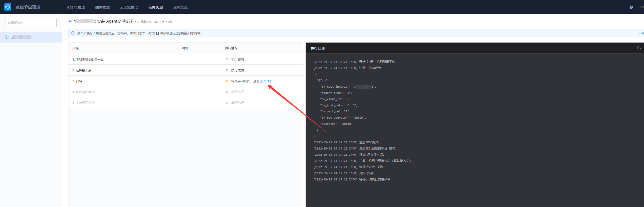The width and height of the screenshot is (644, 207).
Task: Click log line 选择接入点 成功
Action: pos(348,167)
